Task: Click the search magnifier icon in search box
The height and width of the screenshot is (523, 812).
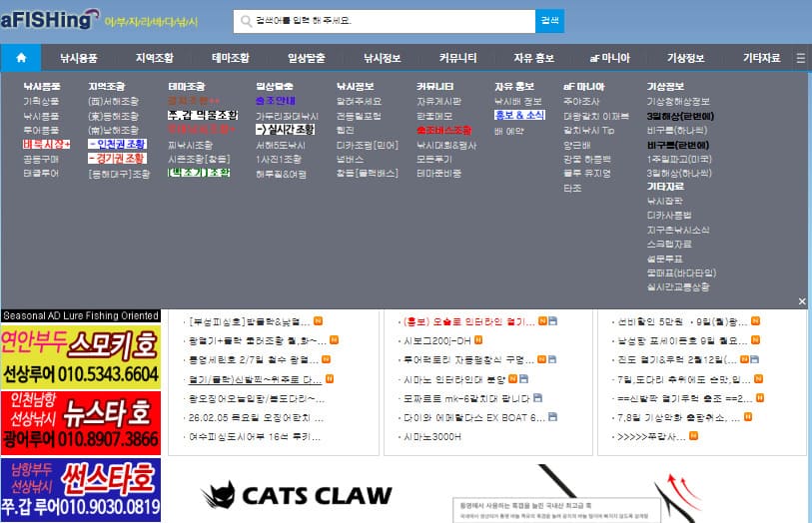Action: [245, 20]
